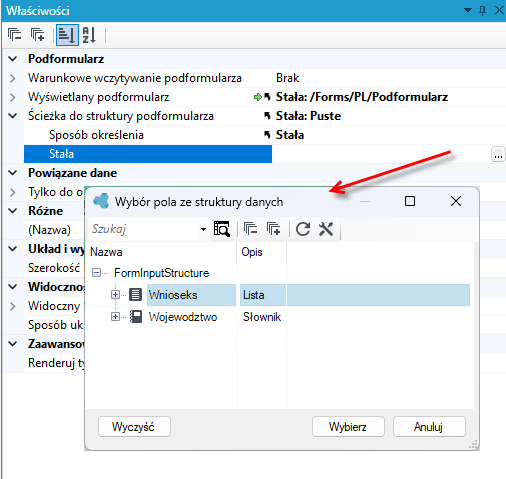
Task: Select the Szerokość property row
Action: pyautogui.click(x=54, y=268)
